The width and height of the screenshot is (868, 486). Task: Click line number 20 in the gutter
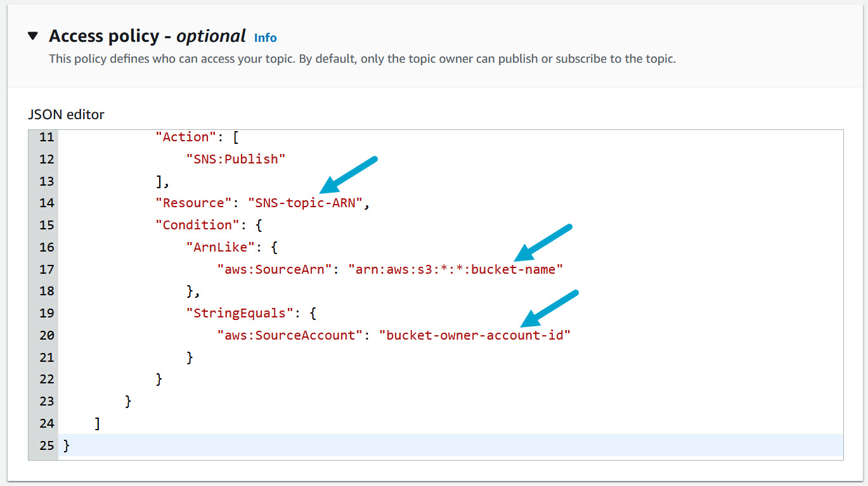(x=46, y=335)
